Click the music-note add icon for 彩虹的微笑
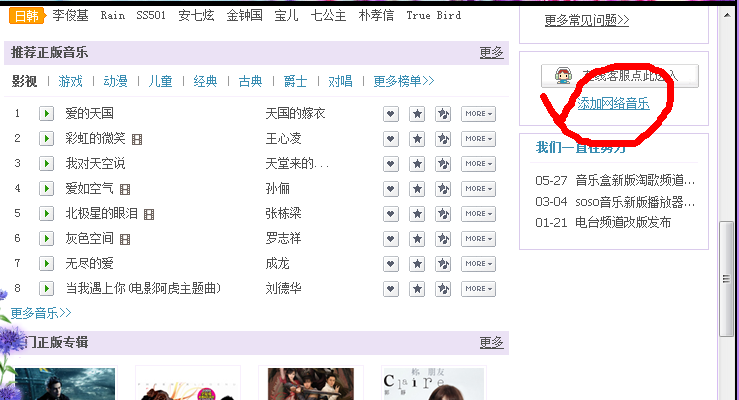This screenshot has width=739, height=400. click(443, 139)
